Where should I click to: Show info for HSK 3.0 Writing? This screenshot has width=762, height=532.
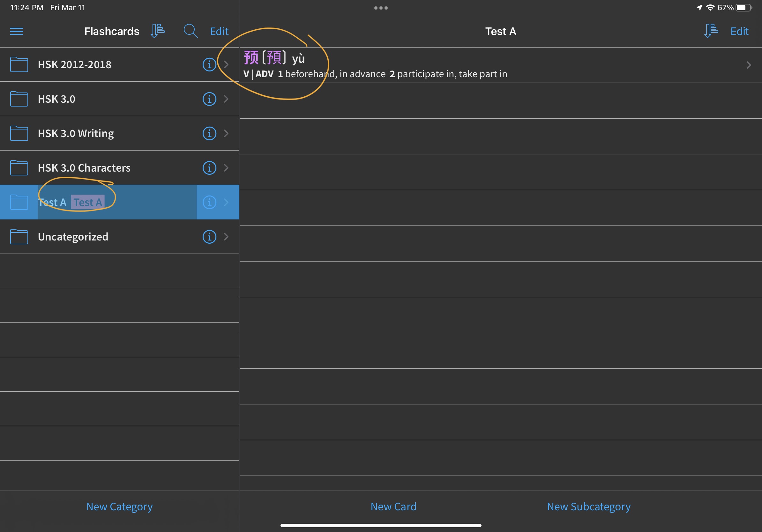click(209, 133)
